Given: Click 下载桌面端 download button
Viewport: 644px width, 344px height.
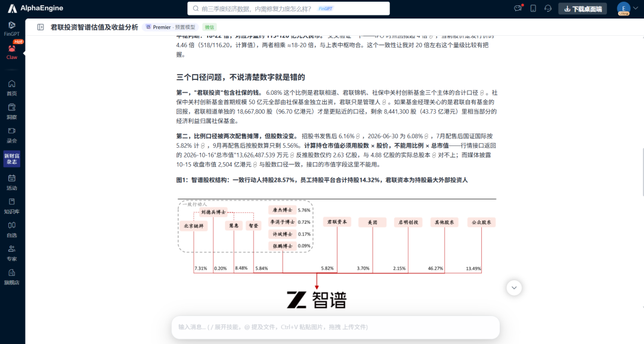Looking at the screenshot, I should [583, 8].
